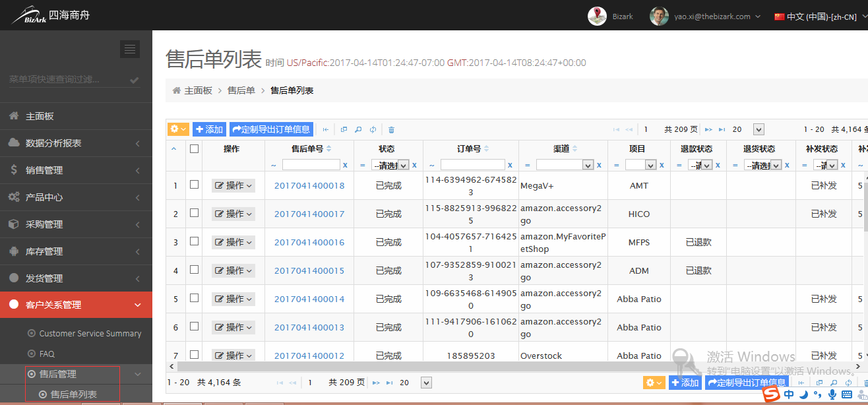Focus the 订单号 filter input field
The height and width of the screenshot is (405, 868).
(x=472, y=165)
